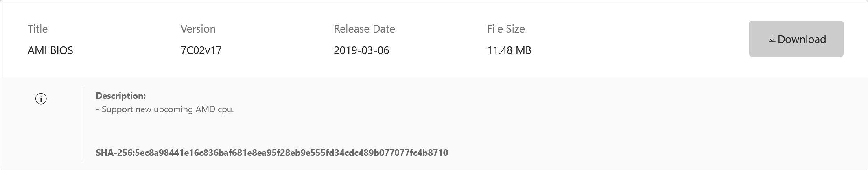This screenshot has width=868, height=170.
Task: Select version number 7C02v17
Action: pyautogui.click(x=201, y=50)
